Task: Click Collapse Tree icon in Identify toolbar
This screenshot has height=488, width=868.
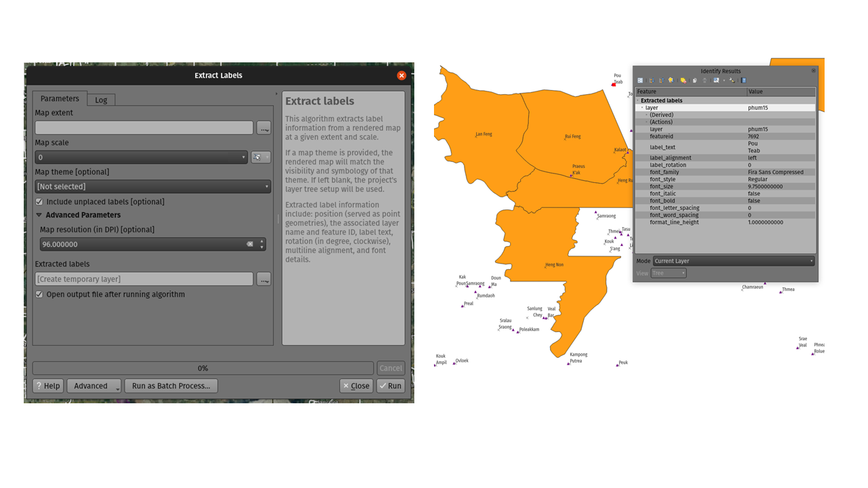Action: [661, 80]
